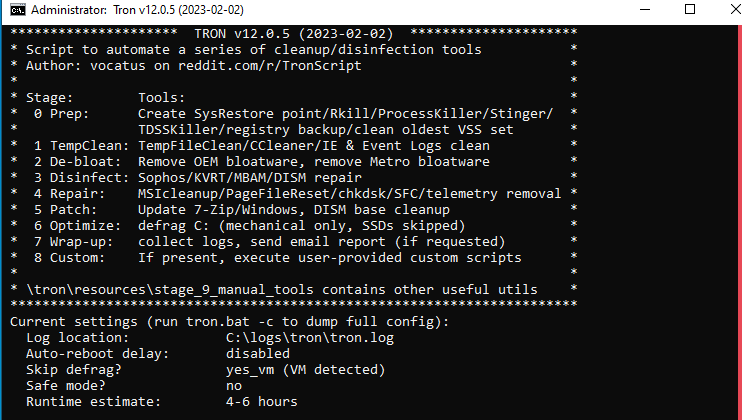Click the window title 'Administrator: Tron v12.0.5'
Image resolution: width=743 pixels, height=420 pixels.
tap(137, 10)
